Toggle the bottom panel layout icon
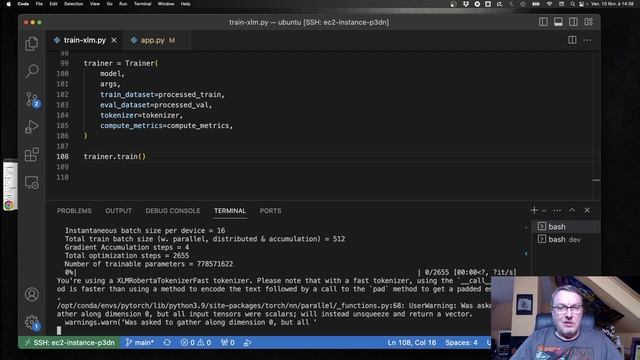 pyautogui.click(x=558, y=22)
